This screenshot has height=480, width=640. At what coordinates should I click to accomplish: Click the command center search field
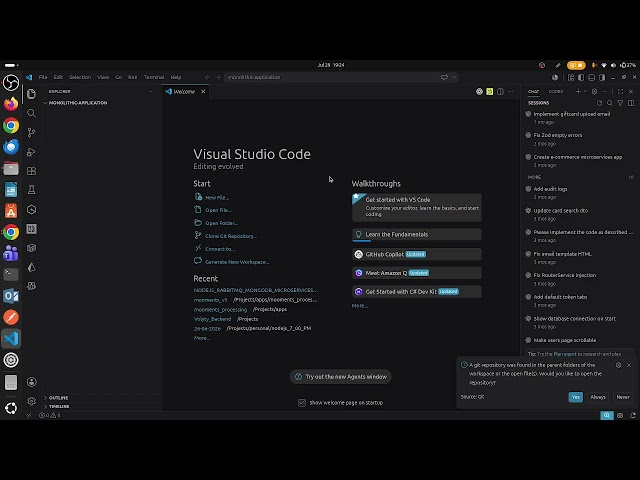pyautogui.click(x=341, y=77)
